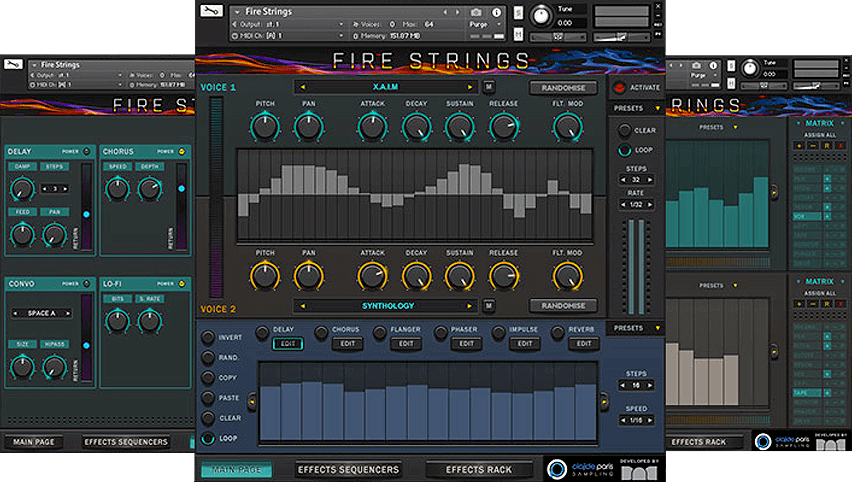Click the camera snapshot icon in header
The image size is (852, 482).
click(x=474, y=12)
